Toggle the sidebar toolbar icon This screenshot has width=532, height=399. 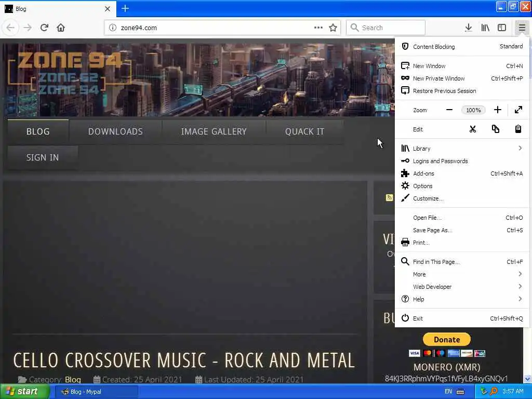point(502,28)
